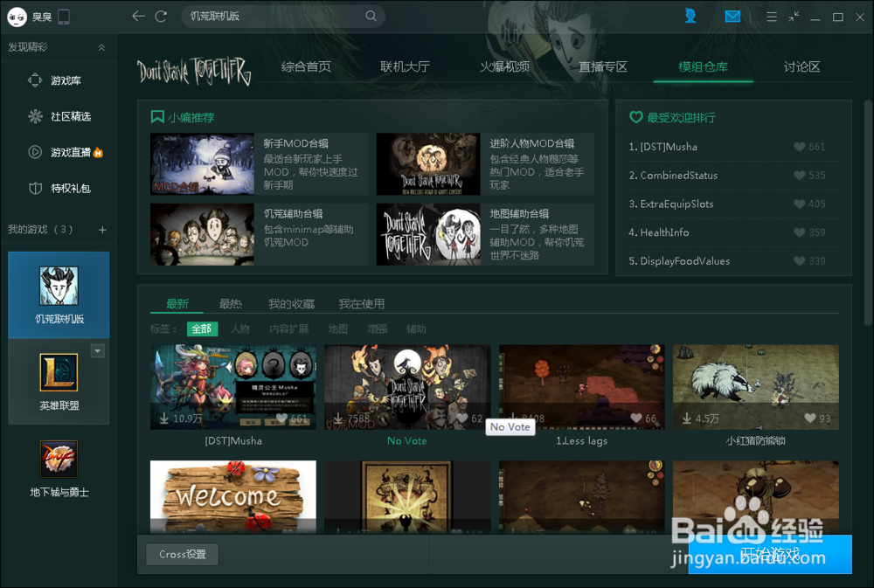Open the No Vote mod link
Viewport: 874px width, 588px height.
click(x=407, y=441)
